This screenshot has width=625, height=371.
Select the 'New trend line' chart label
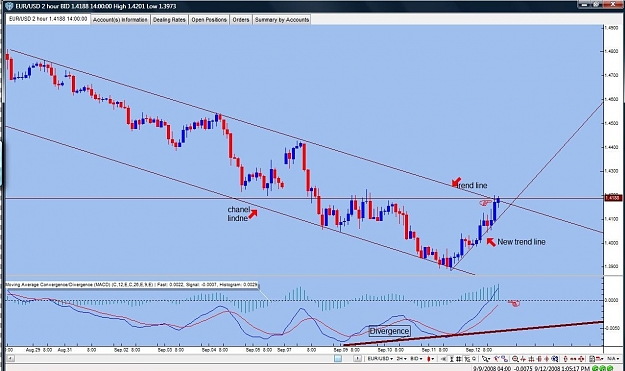(x=521, y=242)
